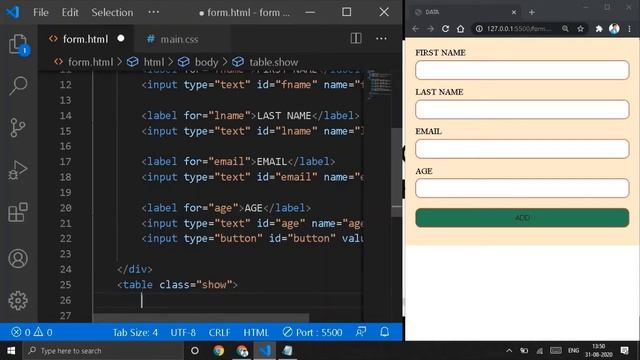Click the taskbar search box

click(x=103, y=351)
